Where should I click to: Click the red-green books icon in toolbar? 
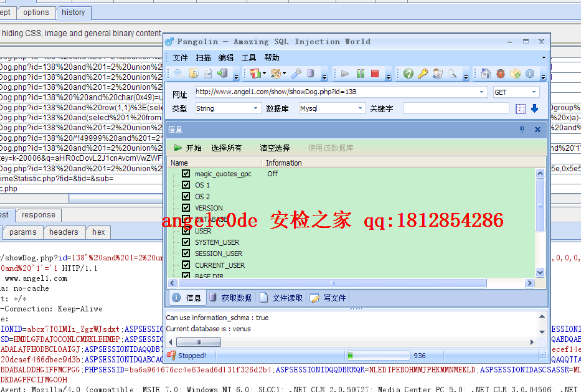(x=255, y=73)
